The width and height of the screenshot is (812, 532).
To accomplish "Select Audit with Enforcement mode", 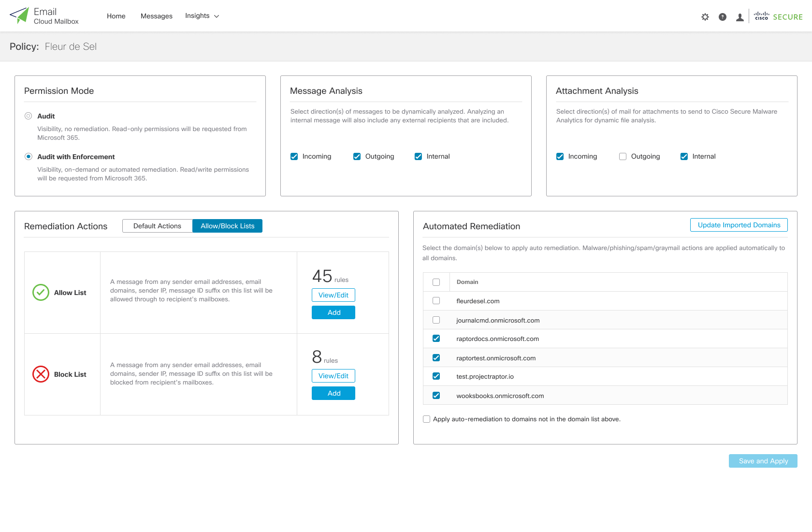I will tap(29, 157).
